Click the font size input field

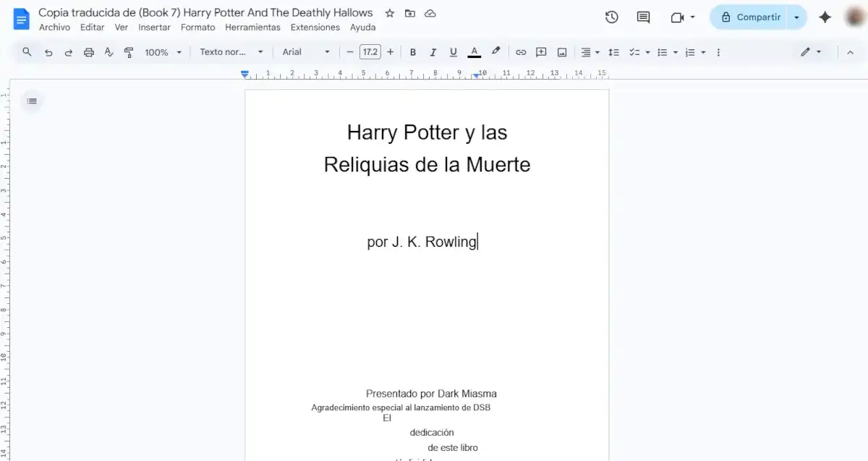(x=370, y=51)
